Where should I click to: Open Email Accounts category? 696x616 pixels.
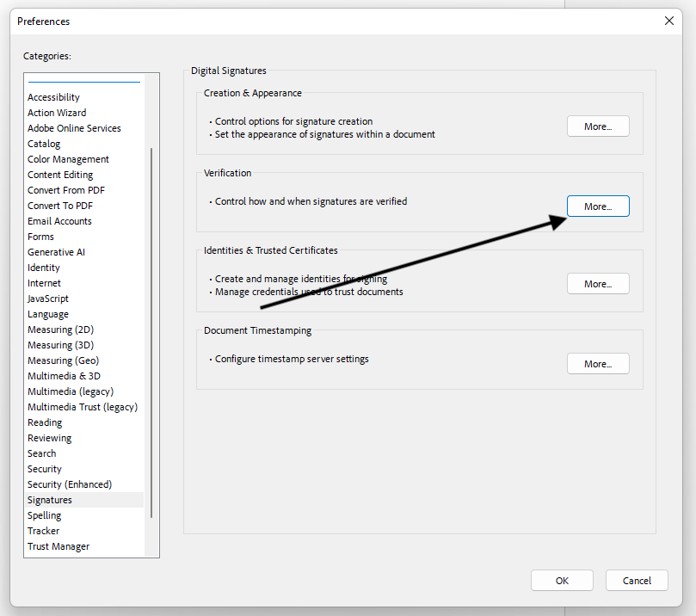pos(59,221)
